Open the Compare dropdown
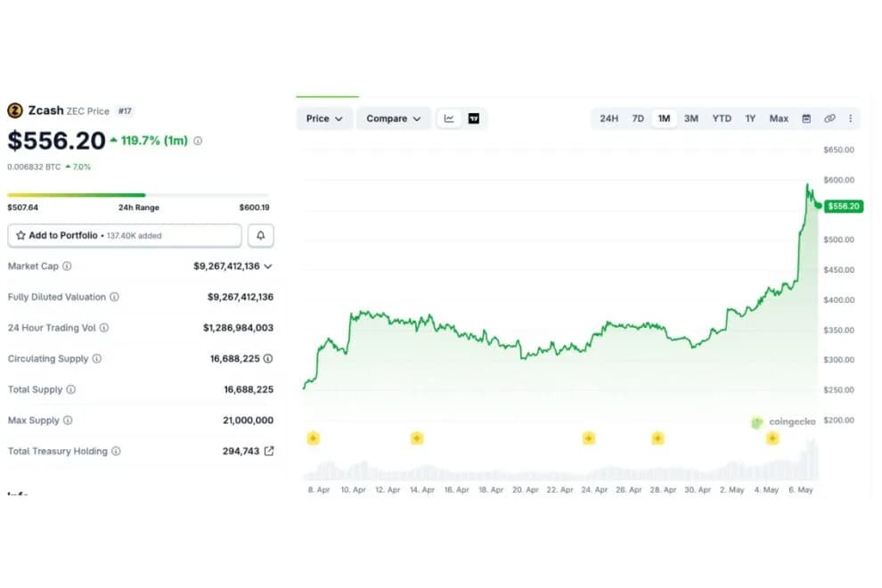882x588 pixels. pos(394,118)
